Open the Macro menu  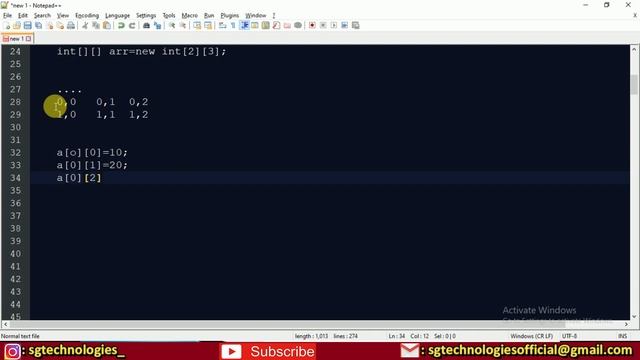click(189, 16)
